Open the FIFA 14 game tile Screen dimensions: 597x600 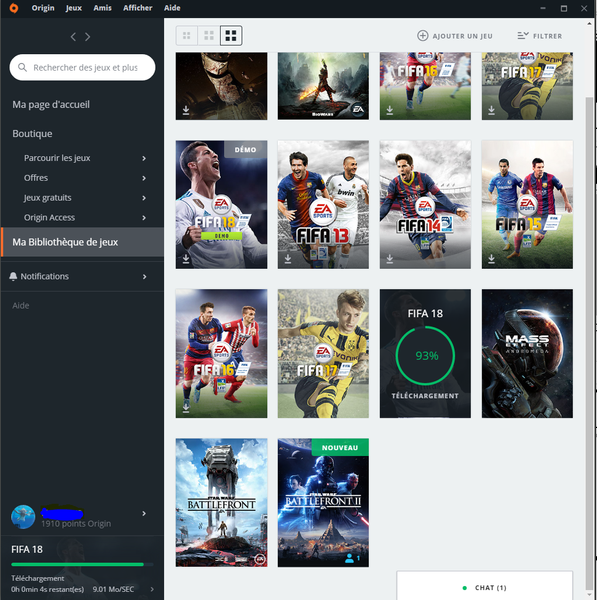[425, 204]
